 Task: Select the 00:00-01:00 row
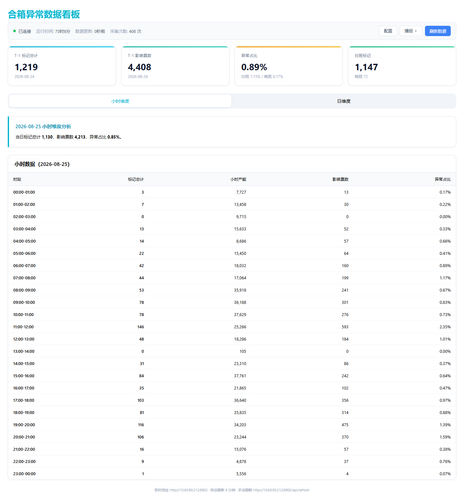coord(232,192)
